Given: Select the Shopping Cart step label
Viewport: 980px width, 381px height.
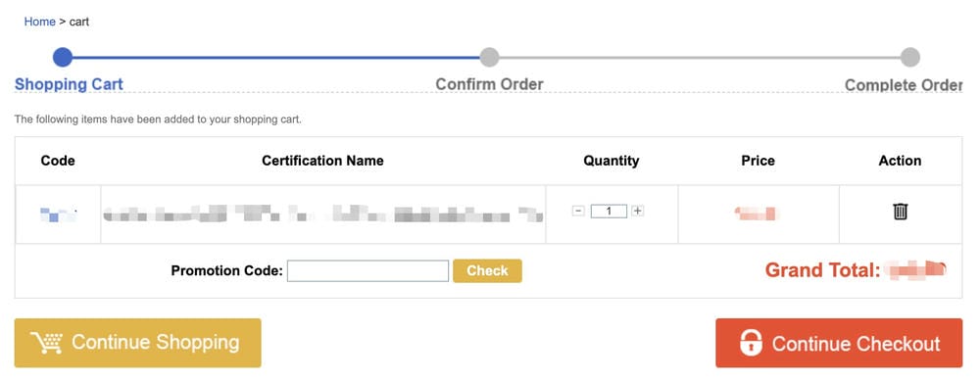Looking at the screenshot, I should click(x=69, y=84).
